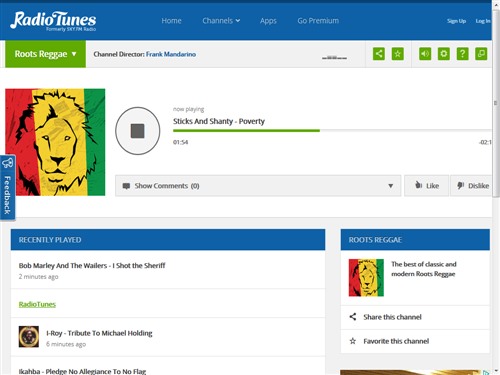Click the green share icon in toolbar
This screenshot has height=375, width=500.
pyautogui.click(x=379, y=54)
